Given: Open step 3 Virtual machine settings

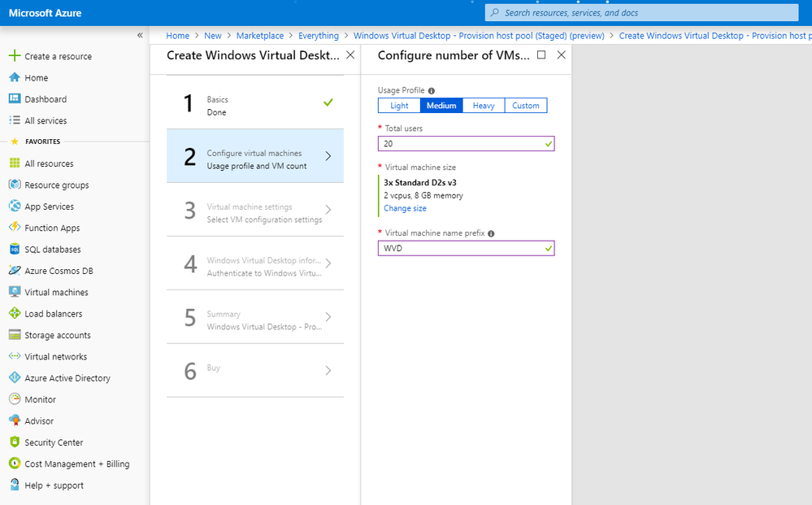Looking at the screenshot, I should [x=255, y=210].
